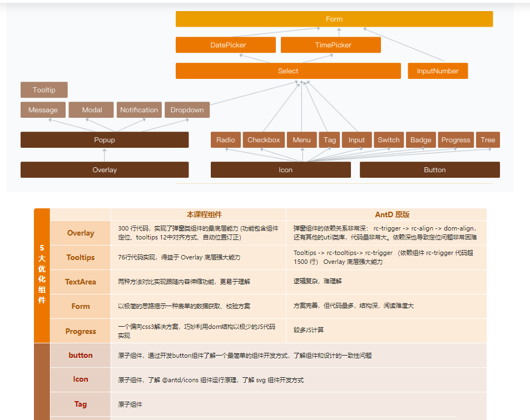Click the dark brown Icon box in diagram
This screenshot has width=530, height=420.
click(x=280, y=170)
